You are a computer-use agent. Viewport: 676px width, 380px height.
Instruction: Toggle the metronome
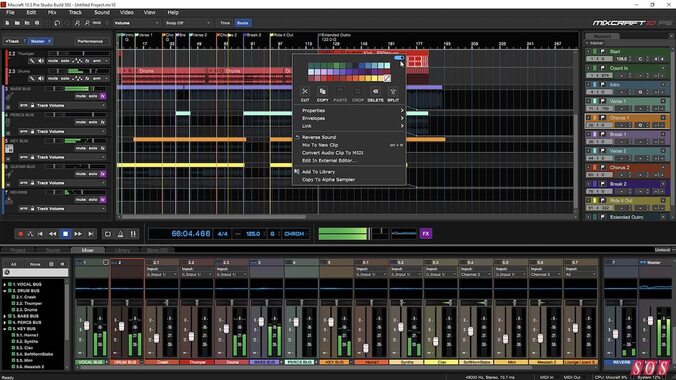[121, 234]
